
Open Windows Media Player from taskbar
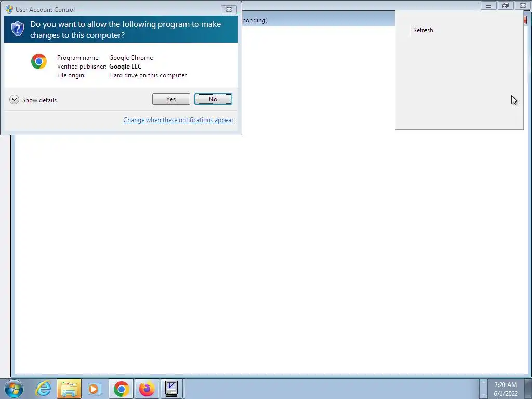95,389
